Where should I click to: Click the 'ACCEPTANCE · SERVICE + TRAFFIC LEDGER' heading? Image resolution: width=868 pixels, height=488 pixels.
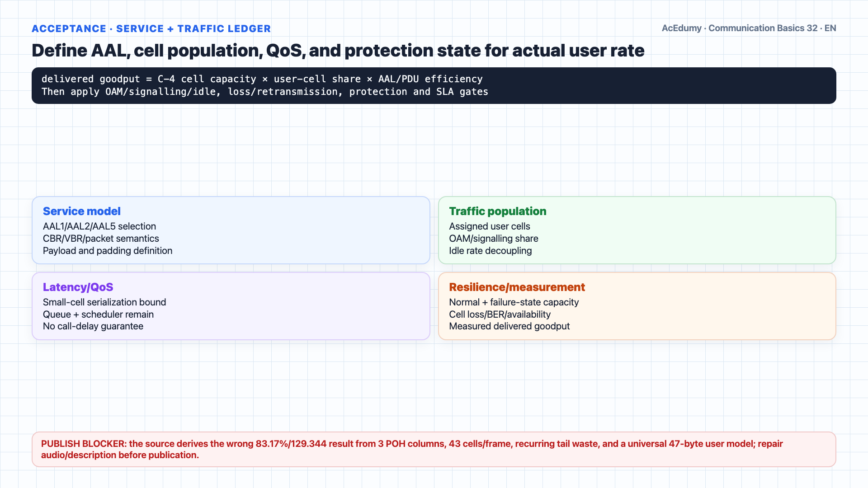[x=151, y=28]
